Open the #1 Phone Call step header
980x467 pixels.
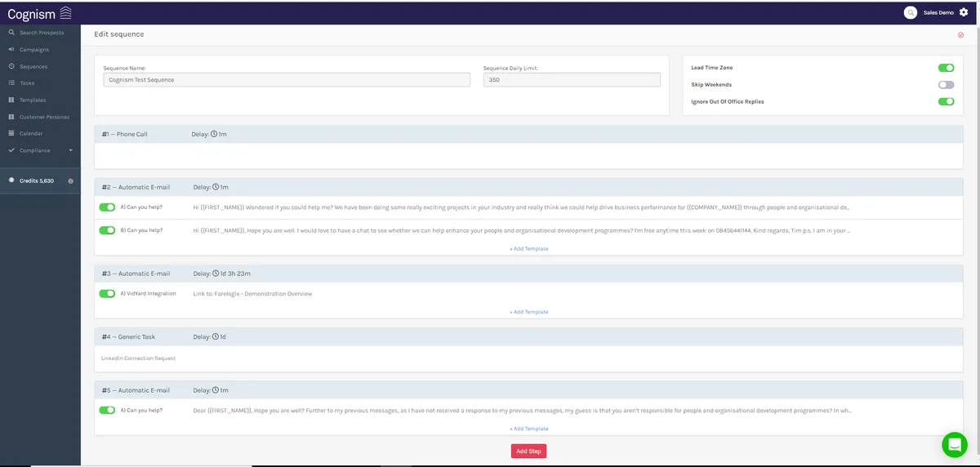pyautogui.click(x=528, y=134)
